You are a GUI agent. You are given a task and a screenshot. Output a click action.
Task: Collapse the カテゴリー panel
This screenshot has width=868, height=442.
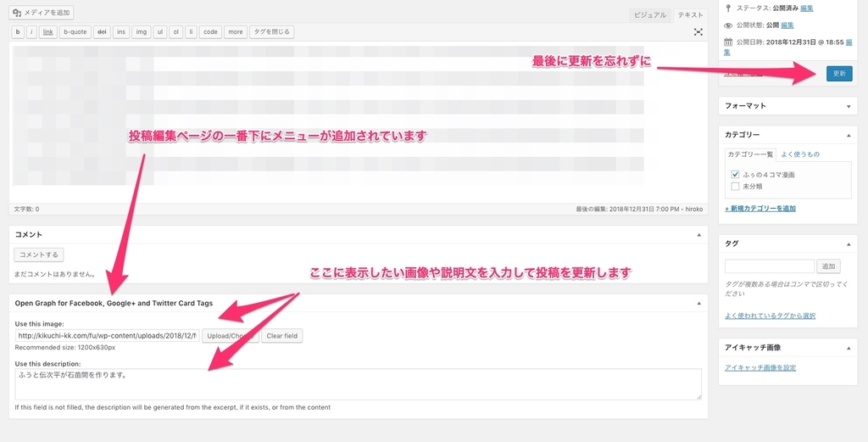(849, 135)
